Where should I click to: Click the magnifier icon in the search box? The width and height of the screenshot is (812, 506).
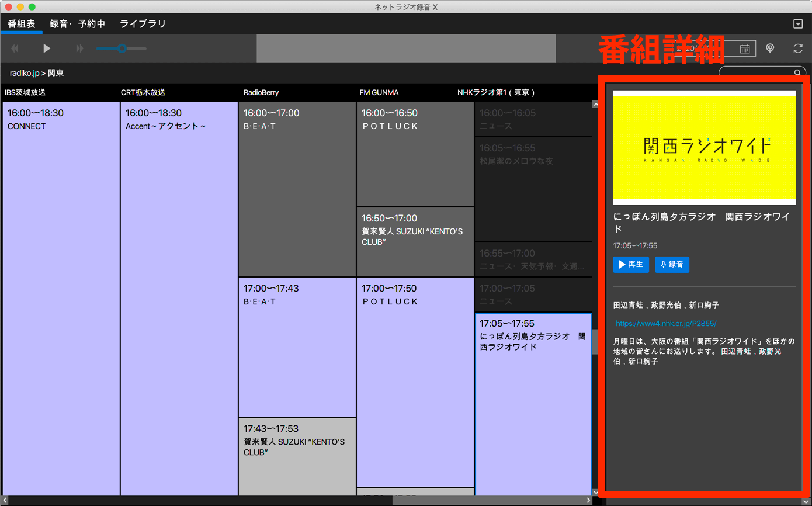[797, 72]
